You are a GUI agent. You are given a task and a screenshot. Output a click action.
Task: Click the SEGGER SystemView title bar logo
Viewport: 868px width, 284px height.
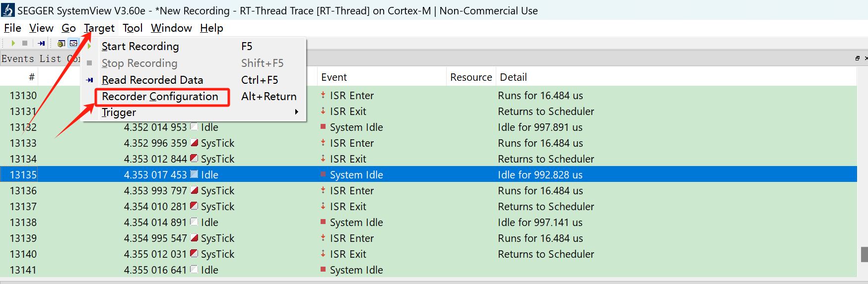pos(8,10)
